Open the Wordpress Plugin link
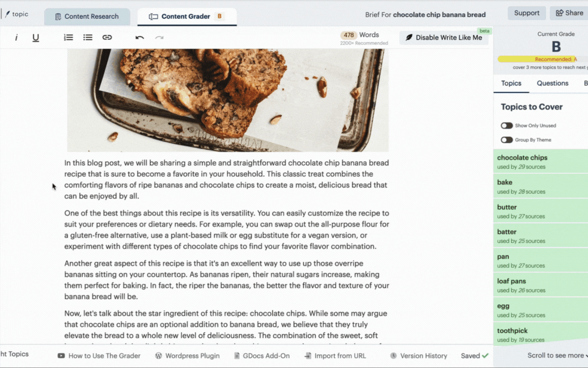The width and height of the screenshot is (588, 368). tap(187, 356)
